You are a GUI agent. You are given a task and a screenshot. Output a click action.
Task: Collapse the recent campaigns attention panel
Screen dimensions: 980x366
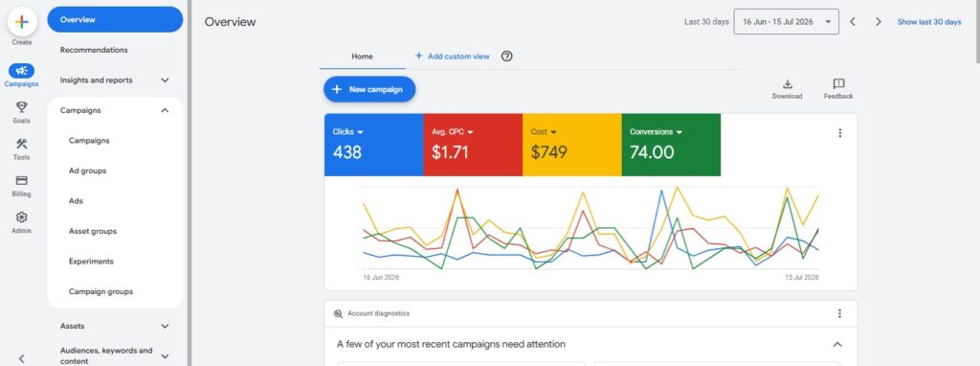coord(837,344)
